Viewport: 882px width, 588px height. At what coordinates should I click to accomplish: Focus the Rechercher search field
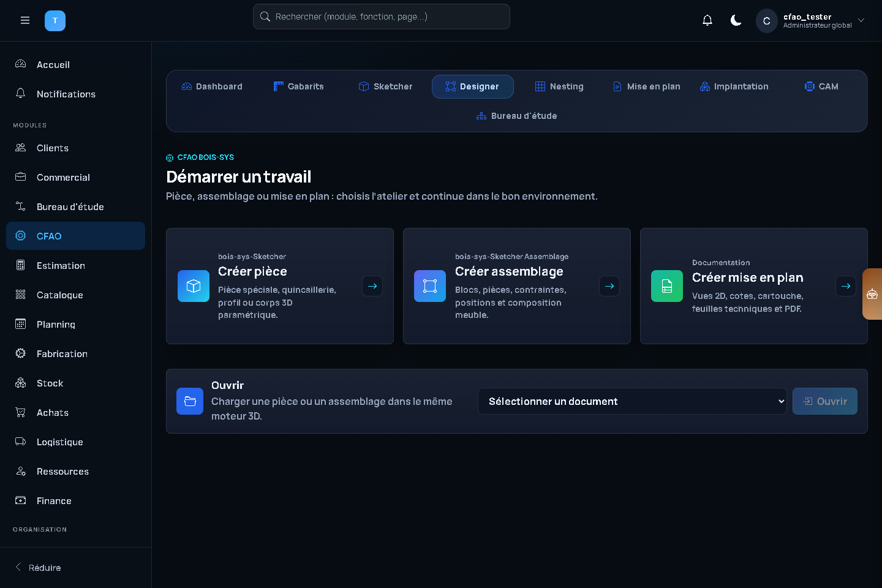382,17
